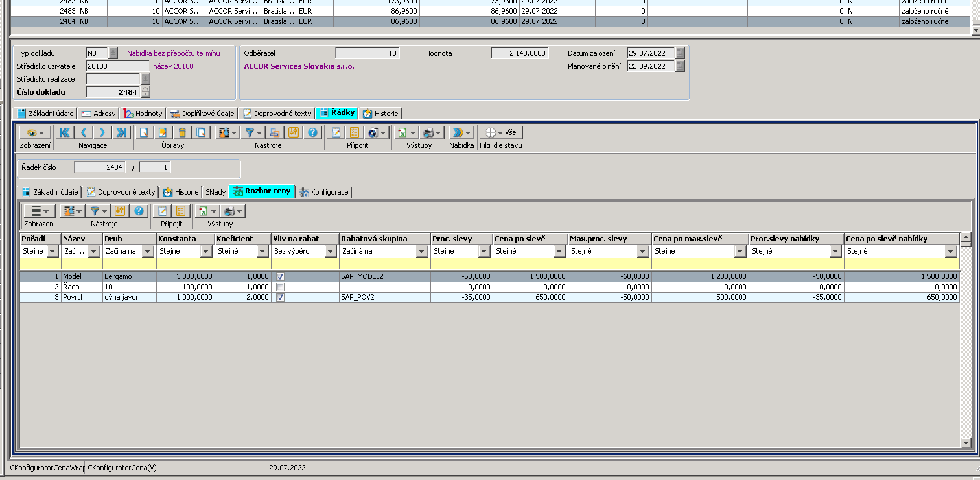The height and width of the screenshot is (480, 980).
Task: Toggle Vliv na rabat checkbox for Model
Action: point(280,276)
